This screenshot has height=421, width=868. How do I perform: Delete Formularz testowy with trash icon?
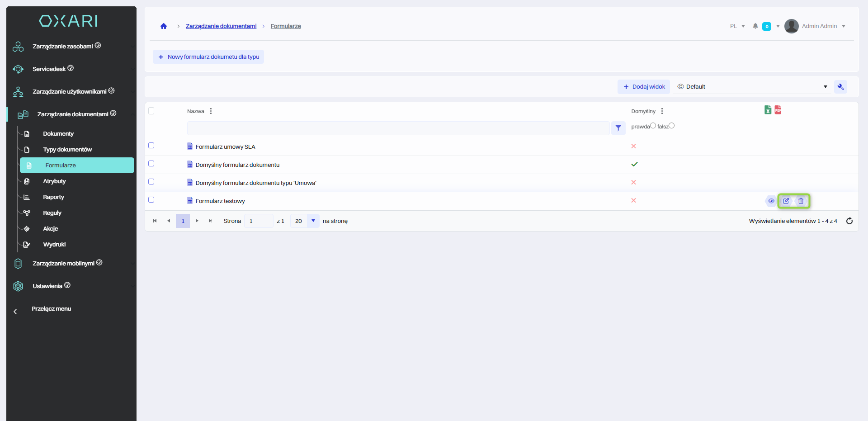pyautogui.click(x=801, y=201)
